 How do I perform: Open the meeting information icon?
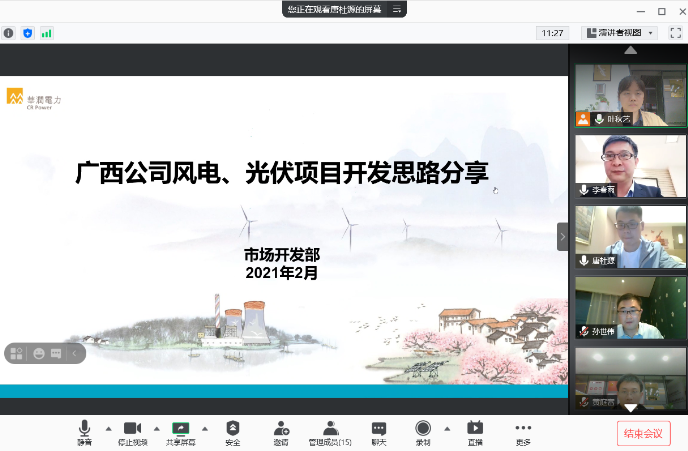(x=8, y=33)
